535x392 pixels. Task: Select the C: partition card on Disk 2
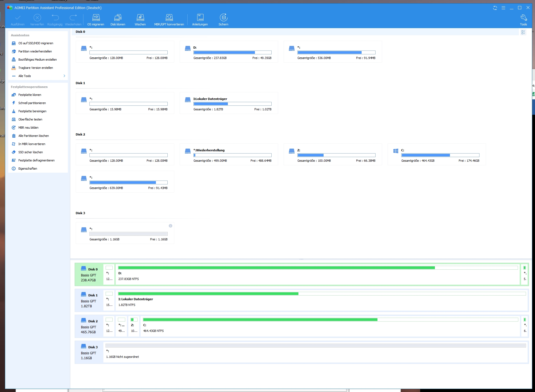click(437, 155)
